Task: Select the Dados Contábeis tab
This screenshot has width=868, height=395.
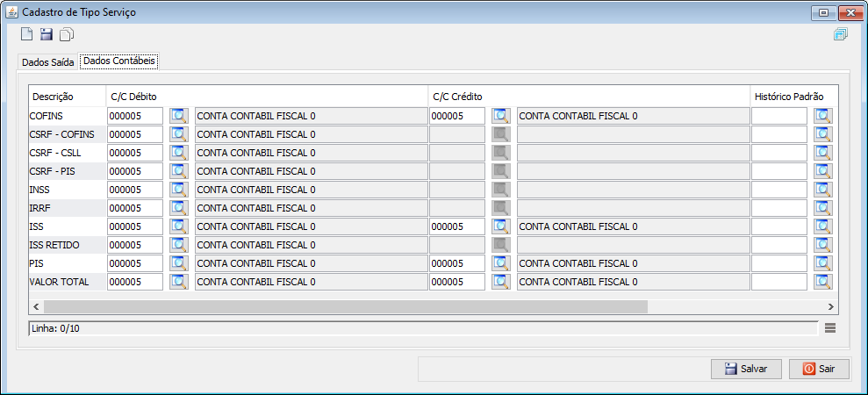Action: point(119,61)
